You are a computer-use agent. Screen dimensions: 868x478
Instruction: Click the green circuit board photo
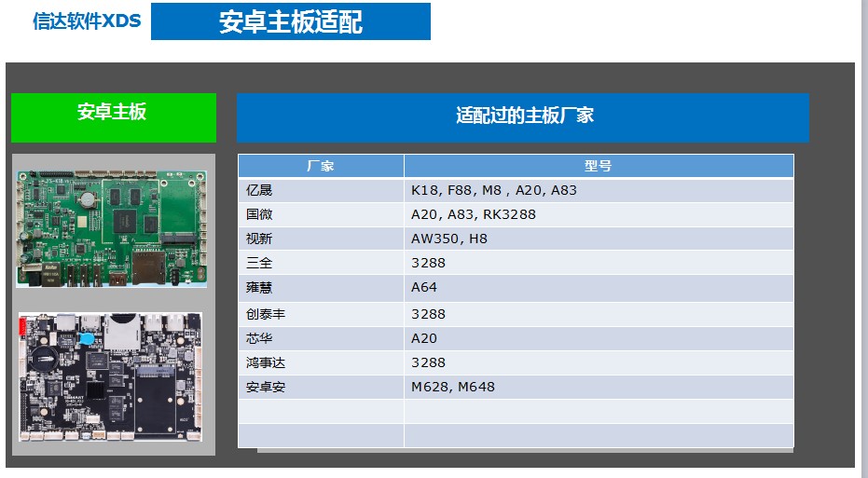(x=111, y=228)
